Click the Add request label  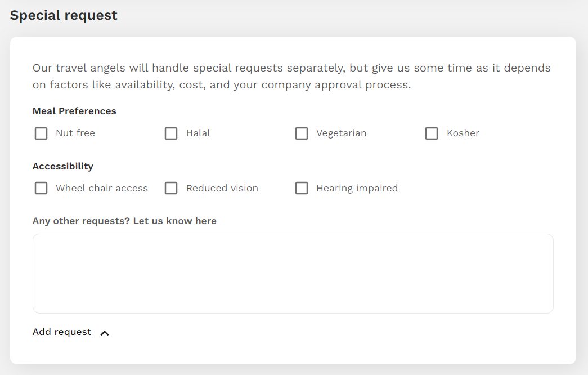(x=62, y=332)
